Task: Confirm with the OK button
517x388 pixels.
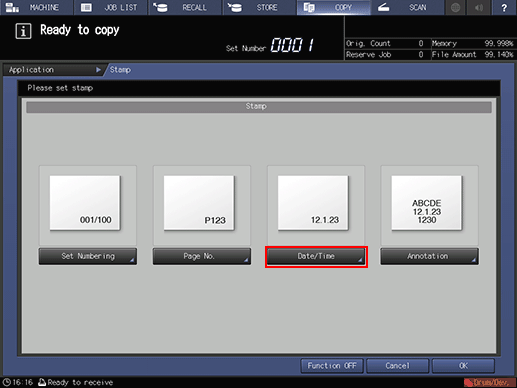Action: 463,366
